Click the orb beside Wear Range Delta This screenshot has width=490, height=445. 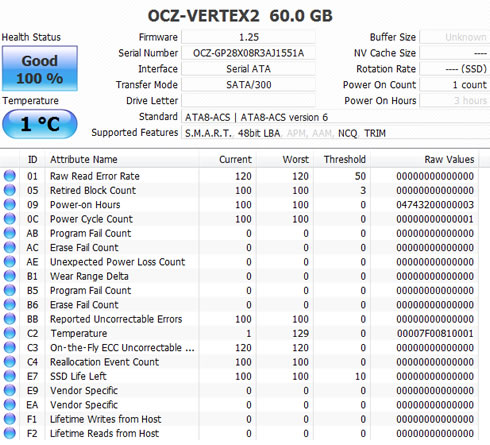10,276
